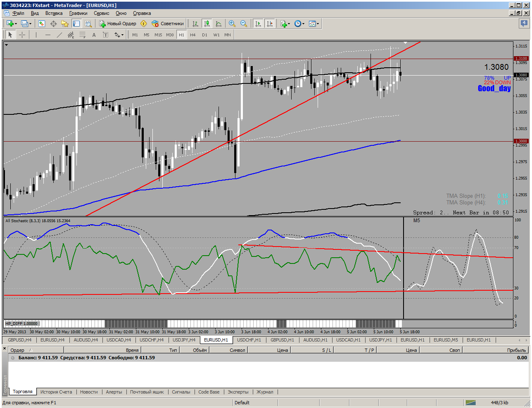Open the Эксперты terminal tab
Screen dimensions: 532x408
pyautogui.click(x=238, y=392)
